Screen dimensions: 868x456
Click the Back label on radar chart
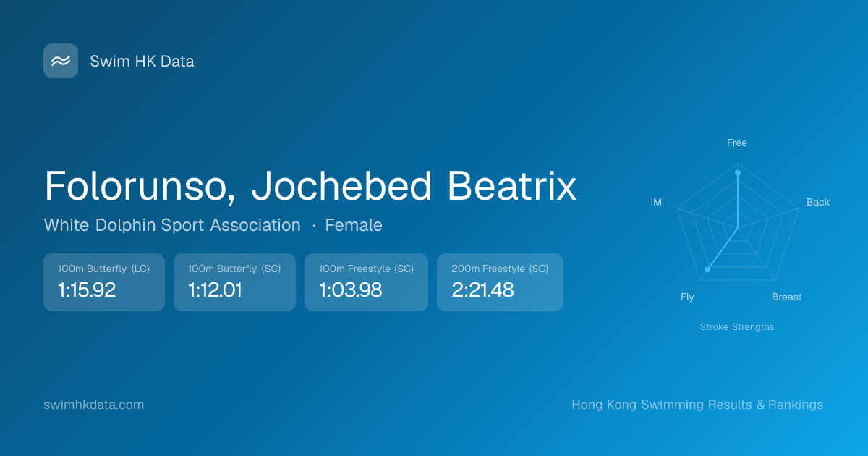pos(818,202)
